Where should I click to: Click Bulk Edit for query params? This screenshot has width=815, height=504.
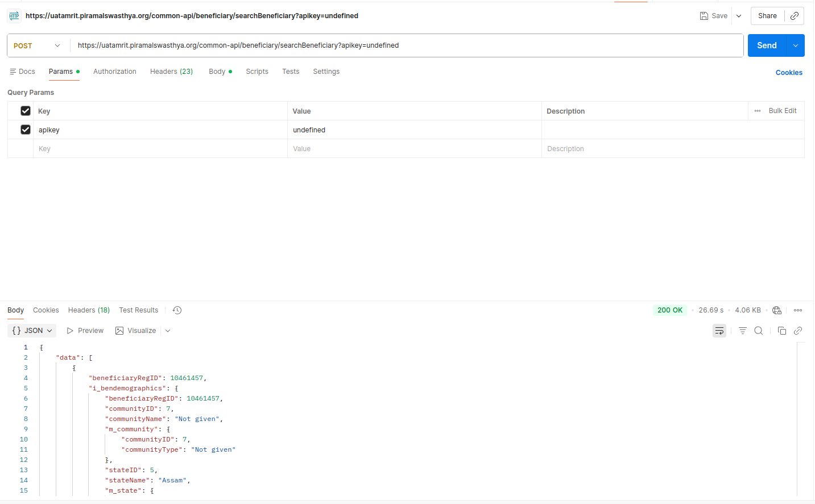(x=782, y=111)
